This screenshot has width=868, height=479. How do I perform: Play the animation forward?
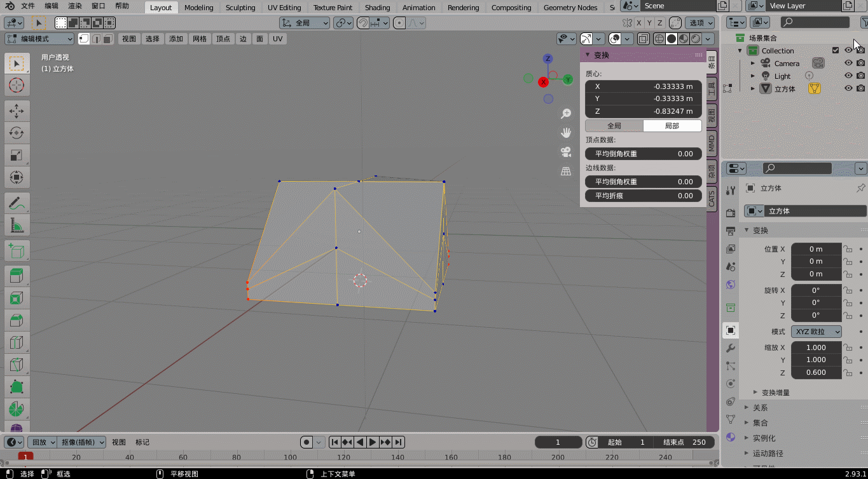[x=373, y=442]
